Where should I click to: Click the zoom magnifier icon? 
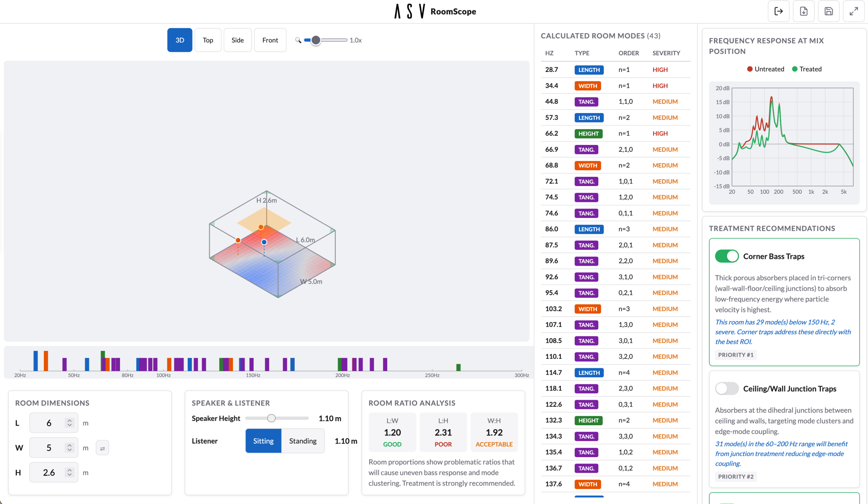click(298, 40)
